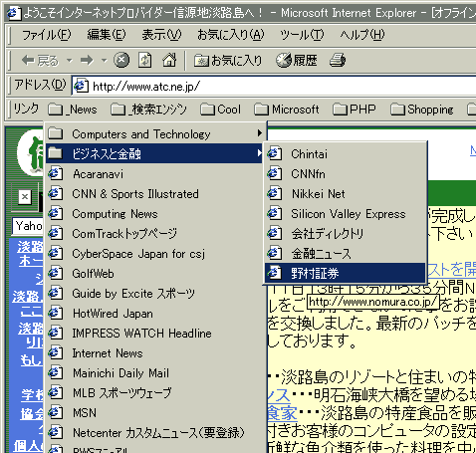Screen dimensions: 476x453
Task: Select Guide by Excite スポーツ bookmark
Action: pos(155,294)
